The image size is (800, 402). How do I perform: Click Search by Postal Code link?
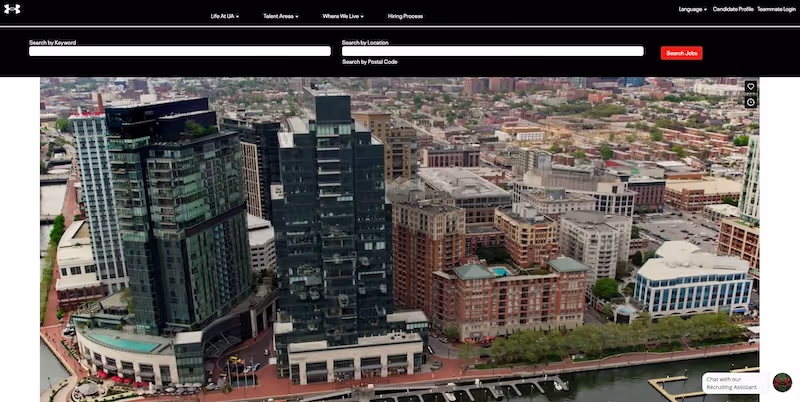tap(369, 62)
